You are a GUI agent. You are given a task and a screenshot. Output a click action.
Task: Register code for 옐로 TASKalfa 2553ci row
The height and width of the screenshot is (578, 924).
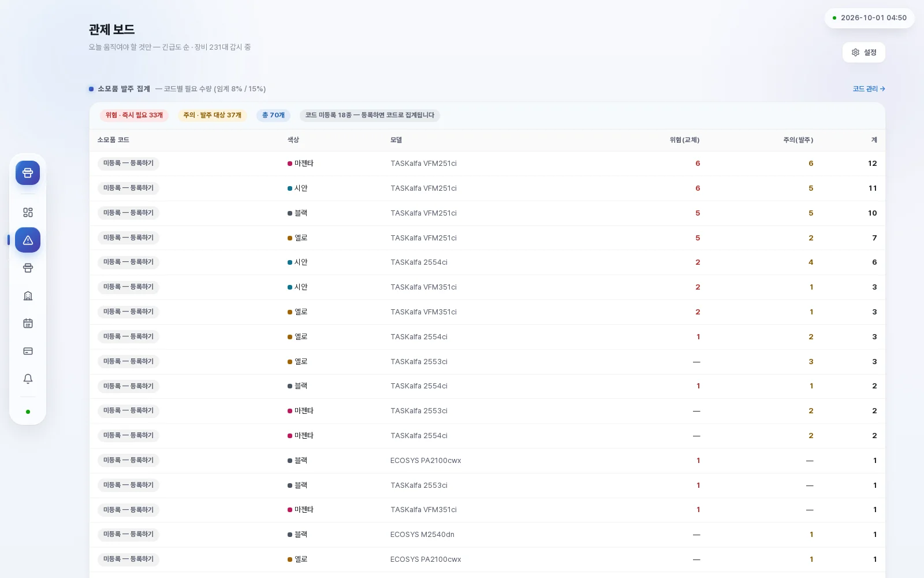point(128,361)
